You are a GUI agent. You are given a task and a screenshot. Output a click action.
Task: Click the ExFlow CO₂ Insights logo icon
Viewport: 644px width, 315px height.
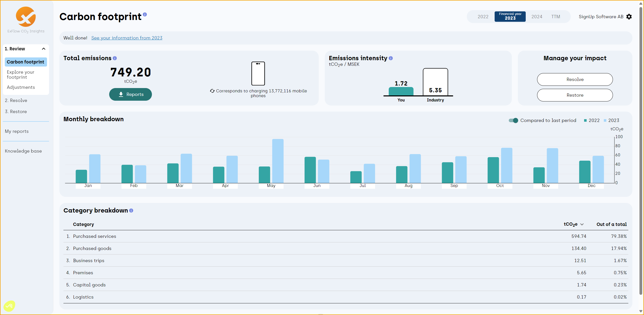tap(26, 16)
